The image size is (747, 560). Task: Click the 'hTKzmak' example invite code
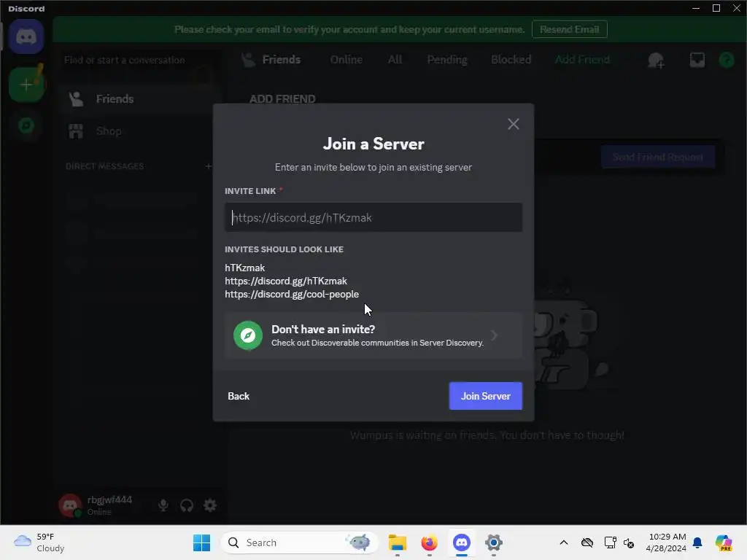point(245,268)
